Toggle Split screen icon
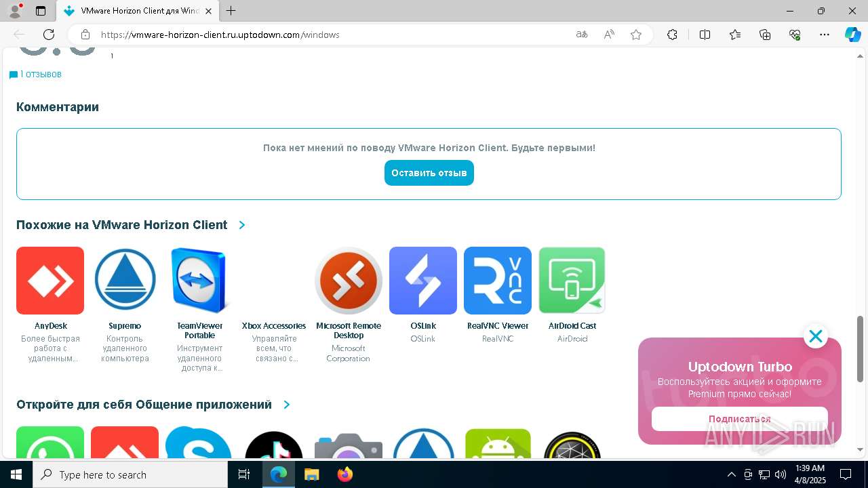This screenshot has height=488, width=868. point(705,35)
